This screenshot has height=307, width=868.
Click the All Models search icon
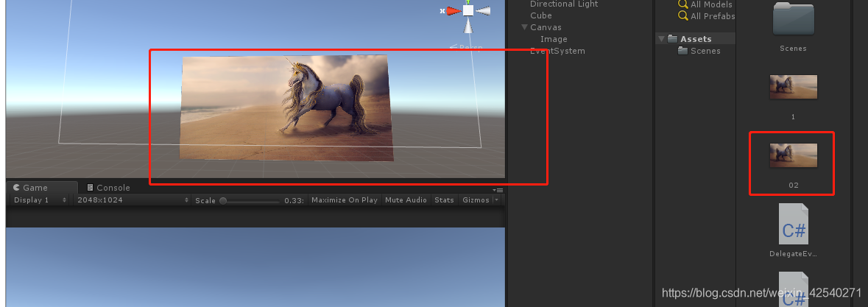tap(683, 4)
